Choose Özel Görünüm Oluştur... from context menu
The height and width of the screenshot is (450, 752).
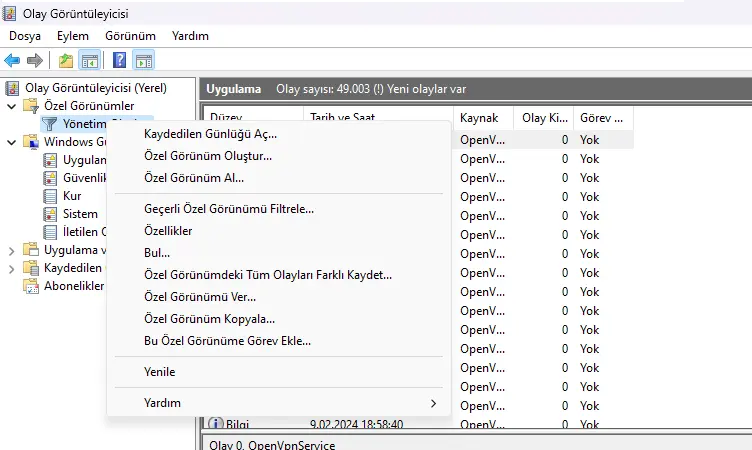(279, 156)
